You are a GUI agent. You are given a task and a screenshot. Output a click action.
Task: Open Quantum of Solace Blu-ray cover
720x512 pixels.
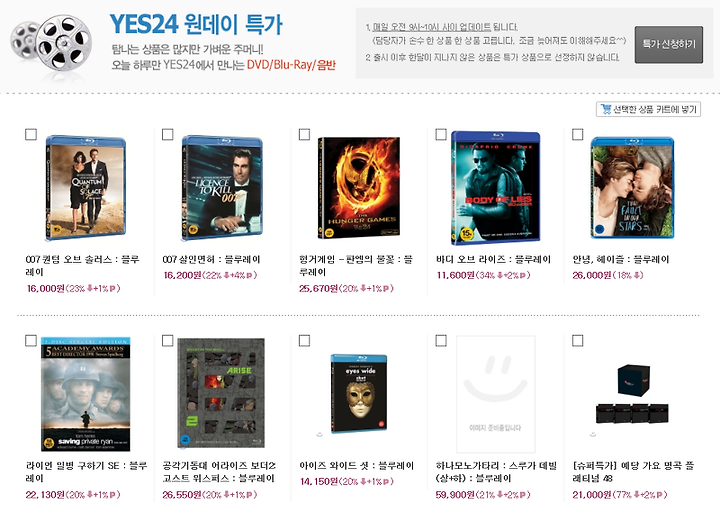point(86,188)
